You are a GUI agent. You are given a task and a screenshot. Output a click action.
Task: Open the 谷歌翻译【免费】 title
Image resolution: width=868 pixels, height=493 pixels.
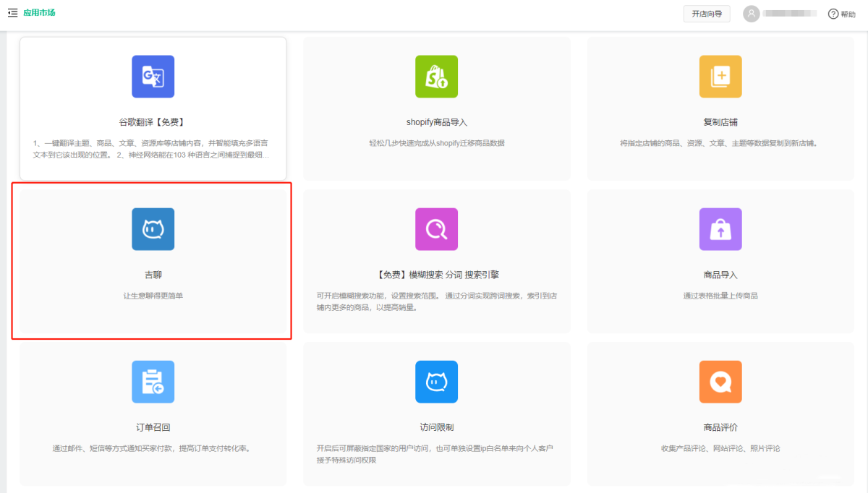click(x=153, y=122)
